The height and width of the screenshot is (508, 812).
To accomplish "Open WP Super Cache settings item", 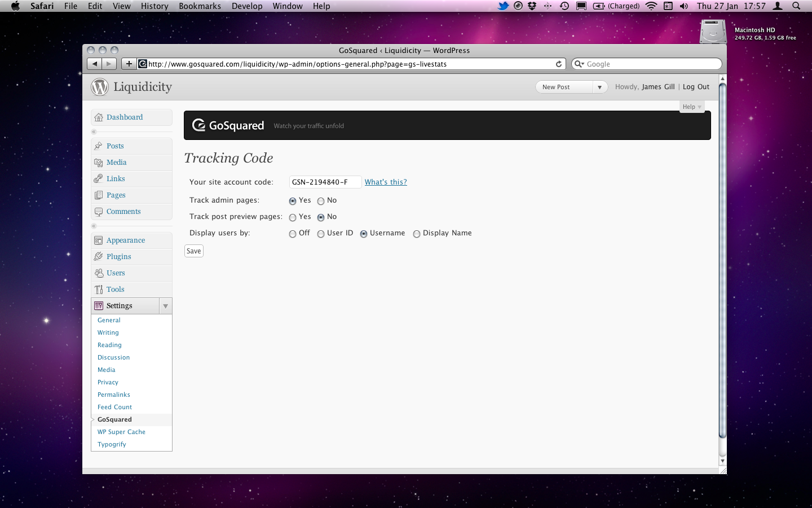I will [121, 432].
